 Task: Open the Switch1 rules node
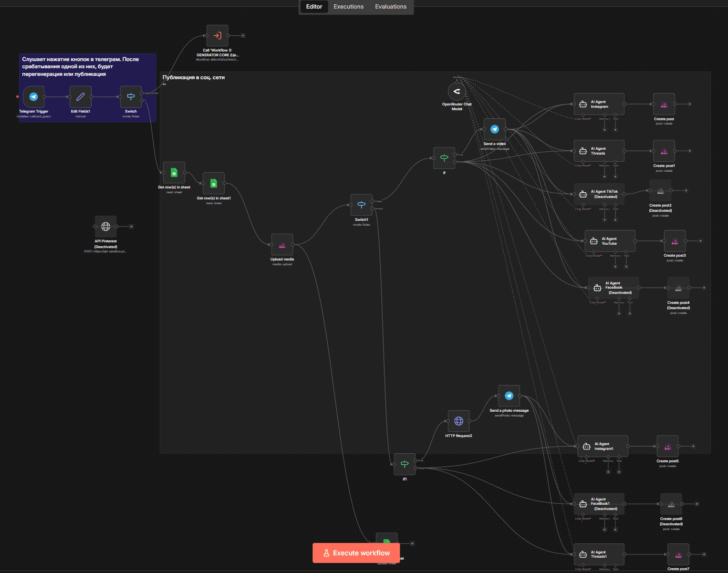[361, 205]
